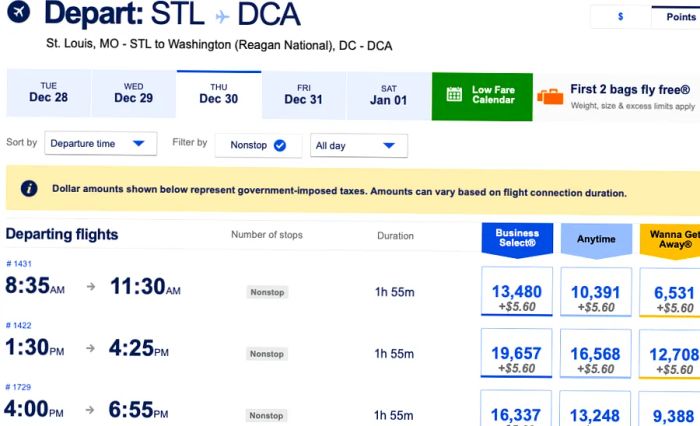Click the Business Select column header
Viewport: 700px width, 426px height.
[x=517, y=239]
